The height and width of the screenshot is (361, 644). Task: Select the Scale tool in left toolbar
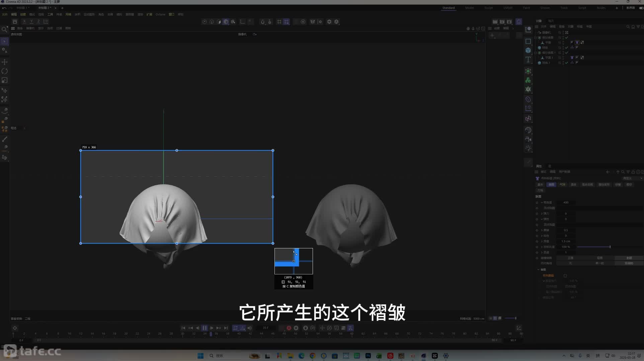pyautogui.click(x=5, y=80)
